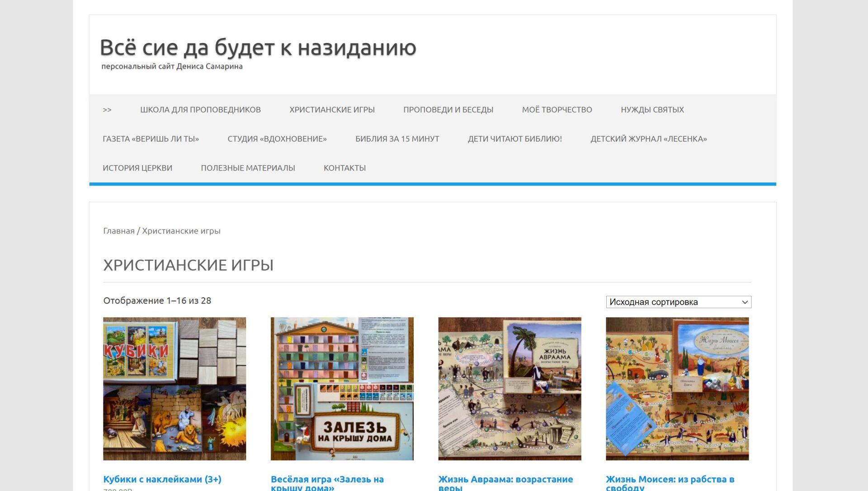Go to 'История церкви' menu item
The image size is (868, 491).
click(137, 168)
